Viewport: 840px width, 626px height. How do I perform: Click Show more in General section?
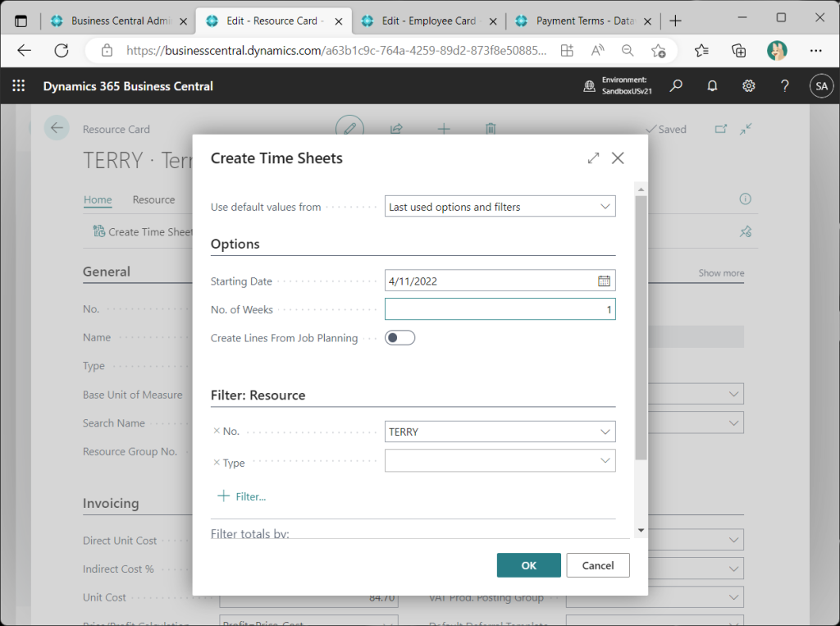point(721,273)
